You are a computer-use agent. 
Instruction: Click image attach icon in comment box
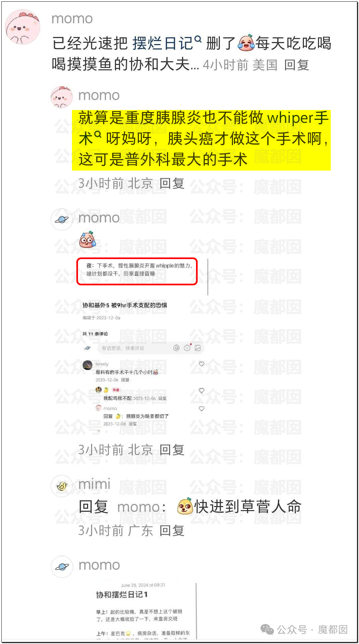tap(198, 348)
